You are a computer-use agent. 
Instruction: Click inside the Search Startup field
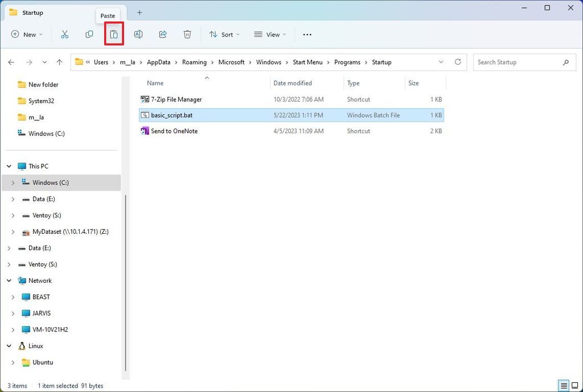[x=518, y=62]
